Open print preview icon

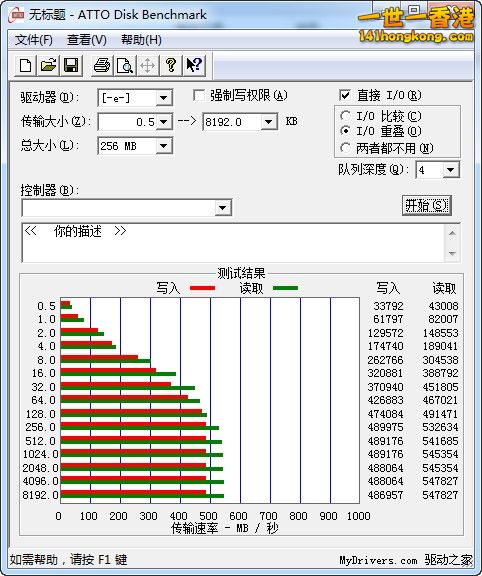click(x=125, y=65)
